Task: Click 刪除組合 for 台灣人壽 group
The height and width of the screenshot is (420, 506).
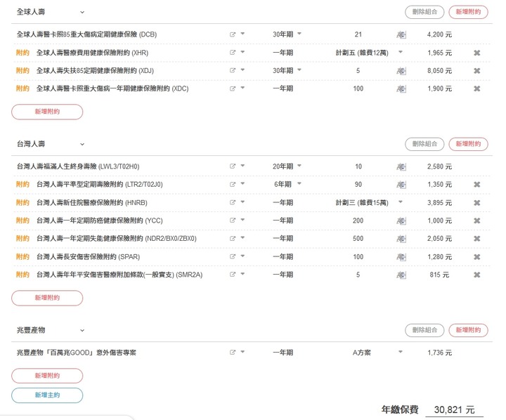Action: 424,144
